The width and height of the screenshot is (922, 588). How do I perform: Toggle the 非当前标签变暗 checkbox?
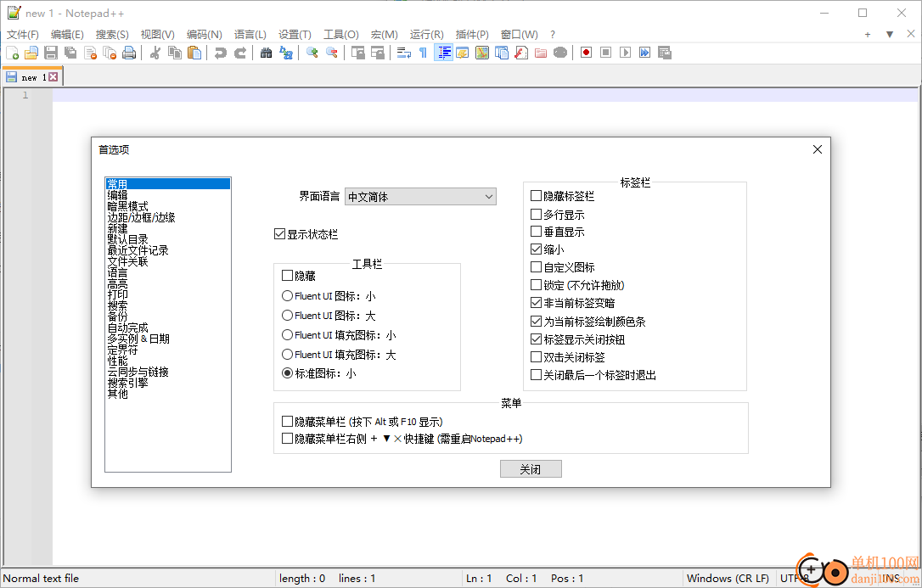coord(536,303)
